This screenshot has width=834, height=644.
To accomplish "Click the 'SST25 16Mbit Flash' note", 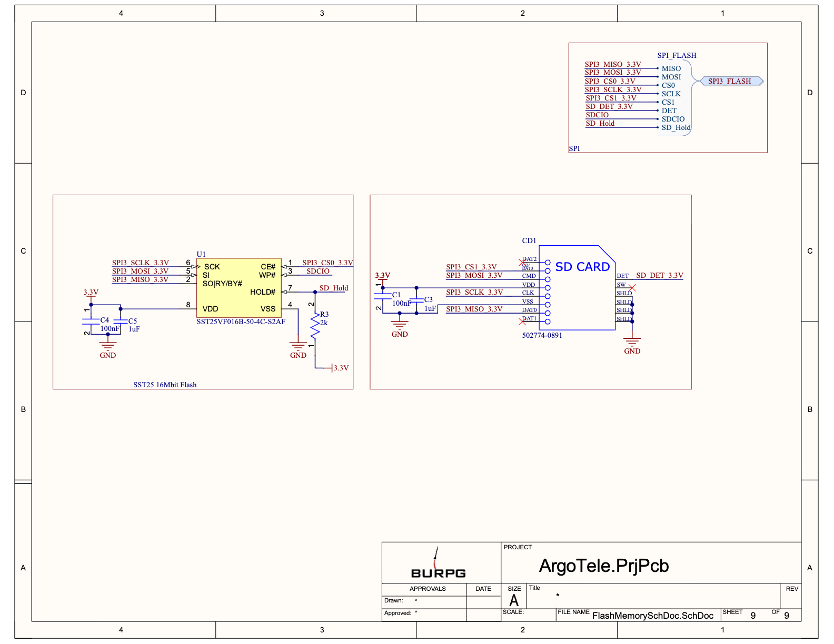I will pyautogui.click(x=165, y=385).
